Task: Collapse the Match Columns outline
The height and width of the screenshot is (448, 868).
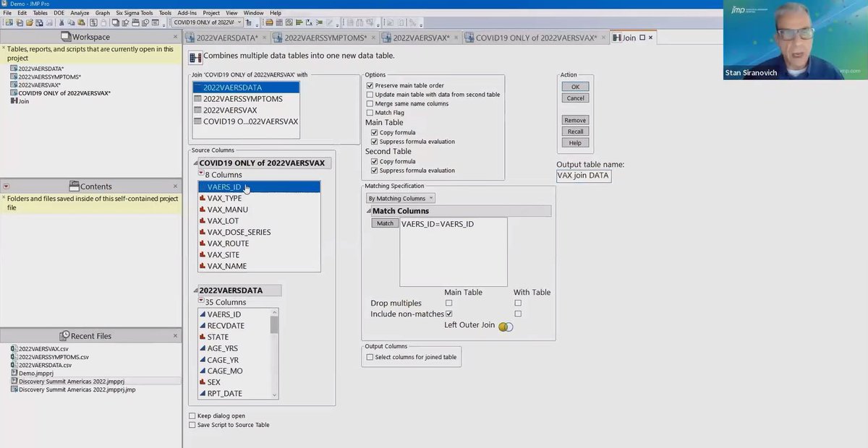Action: pos(369,211)
